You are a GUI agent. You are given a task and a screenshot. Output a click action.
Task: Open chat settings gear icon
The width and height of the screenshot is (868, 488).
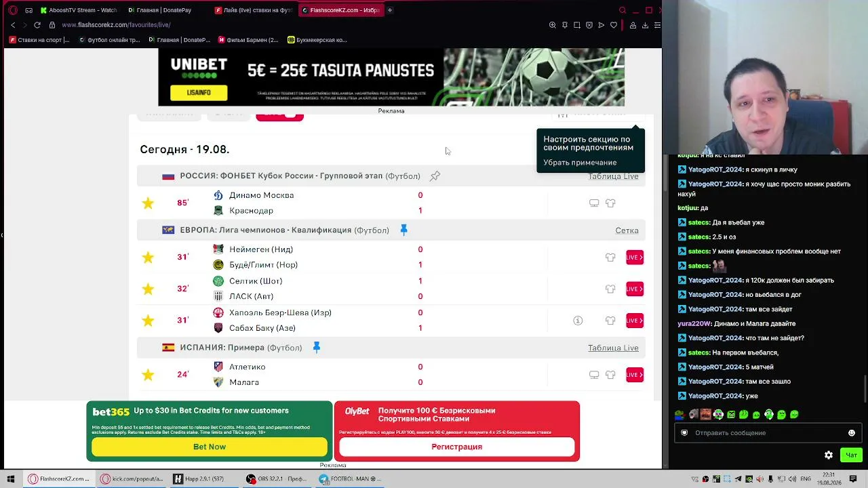coord(829,455)
